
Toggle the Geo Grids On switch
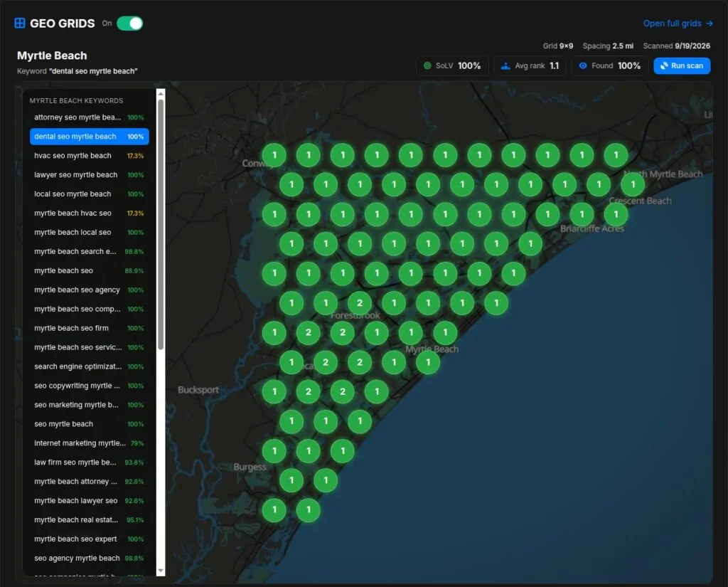(x=129, y=23)
